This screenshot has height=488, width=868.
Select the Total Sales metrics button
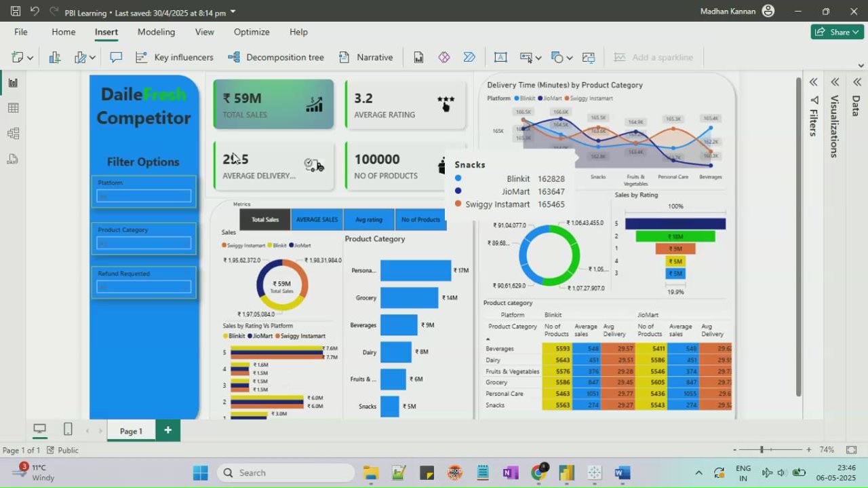(x=265, y=219)
